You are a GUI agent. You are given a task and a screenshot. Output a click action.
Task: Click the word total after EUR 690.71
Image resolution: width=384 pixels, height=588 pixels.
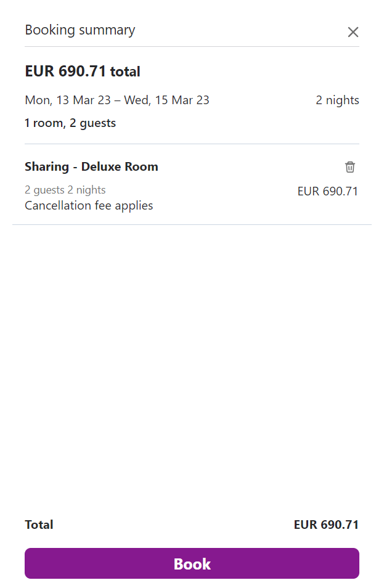tap(125, 72)
